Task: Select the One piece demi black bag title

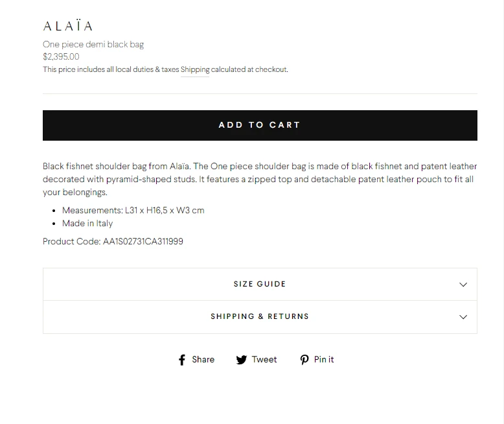Action: point(93,44)
